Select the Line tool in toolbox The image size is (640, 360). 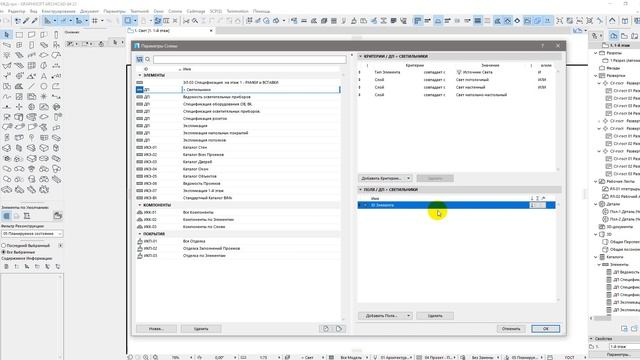[31, 86]
